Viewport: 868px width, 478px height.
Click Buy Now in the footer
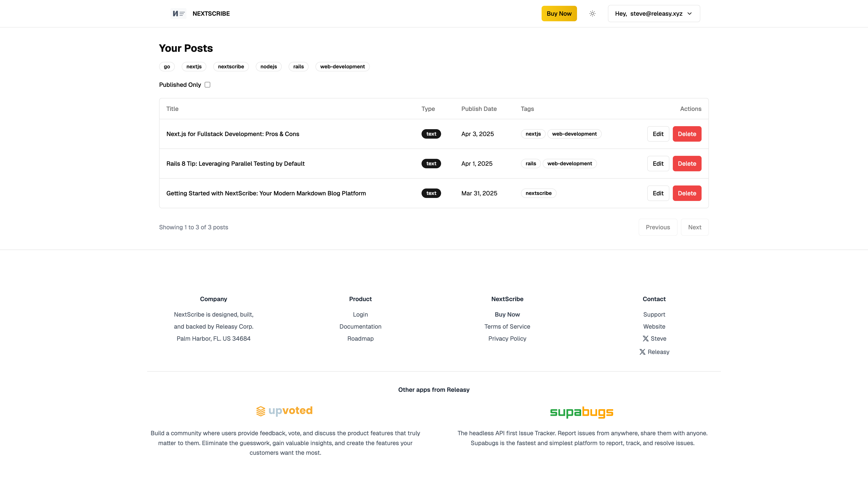pyautogui.click(x=507, y=314)
